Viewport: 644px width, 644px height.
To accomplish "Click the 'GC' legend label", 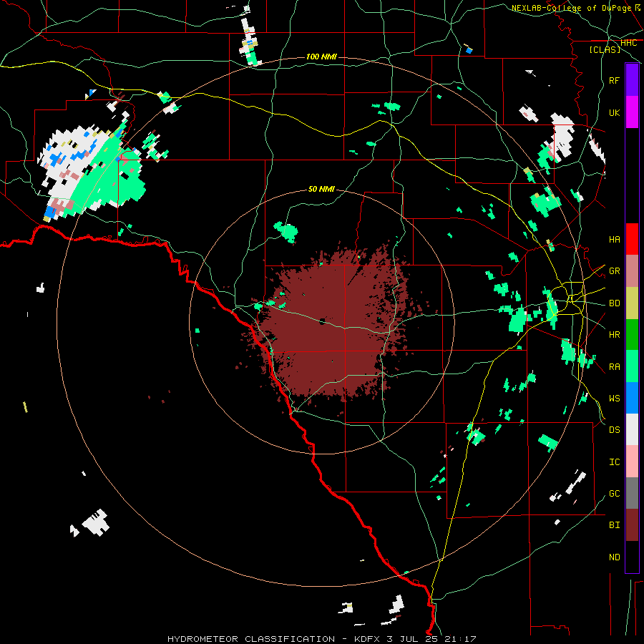I will (614, 494).
